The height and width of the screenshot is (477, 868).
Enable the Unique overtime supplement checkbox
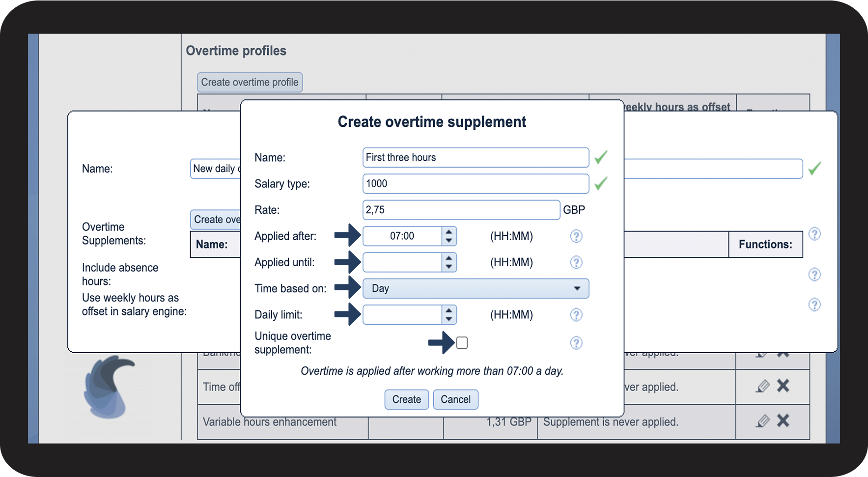462,343
